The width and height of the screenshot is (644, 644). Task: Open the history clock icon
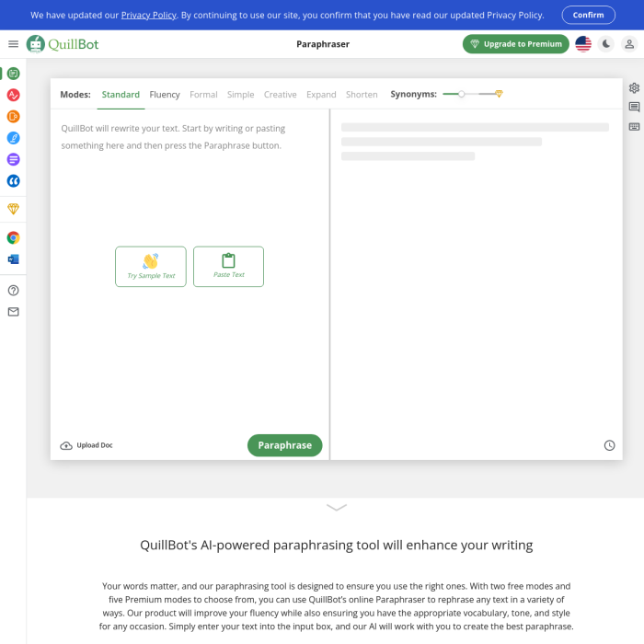pyautogui.click(x=609, y=445)
